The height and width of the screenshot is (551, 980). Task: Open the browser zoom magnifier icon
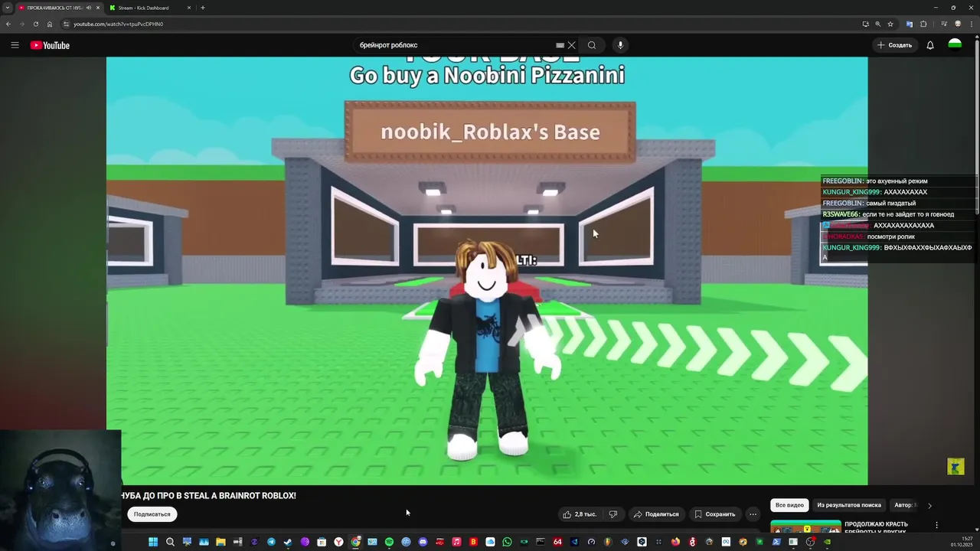(877, 24)
